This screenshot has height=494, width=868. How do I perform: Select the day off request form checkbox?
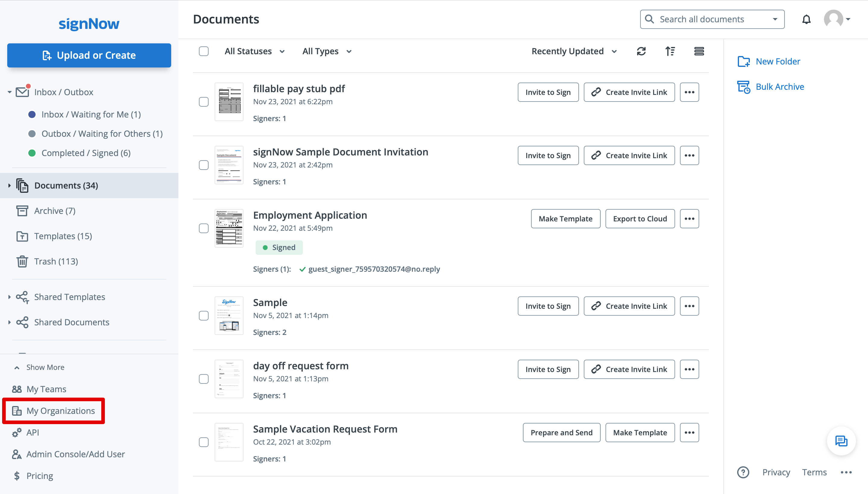[x=204, y=379]
